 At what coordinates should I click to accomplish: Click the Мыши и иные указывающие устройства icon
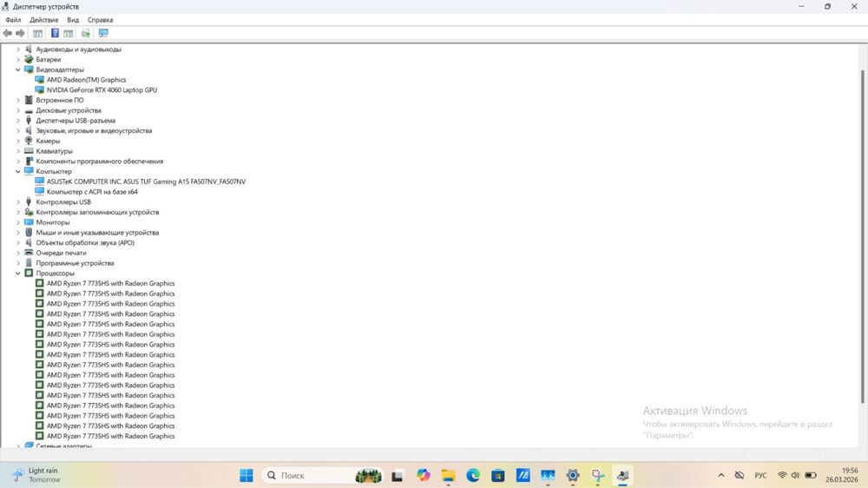(x=29, y=232)
